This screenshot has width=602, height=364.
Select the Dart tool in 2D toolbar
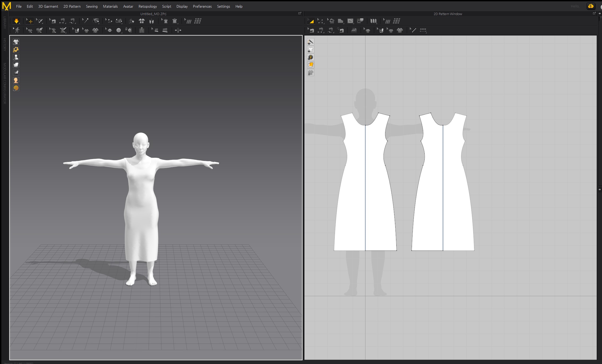pyautogui.click(x=360, y=21)
